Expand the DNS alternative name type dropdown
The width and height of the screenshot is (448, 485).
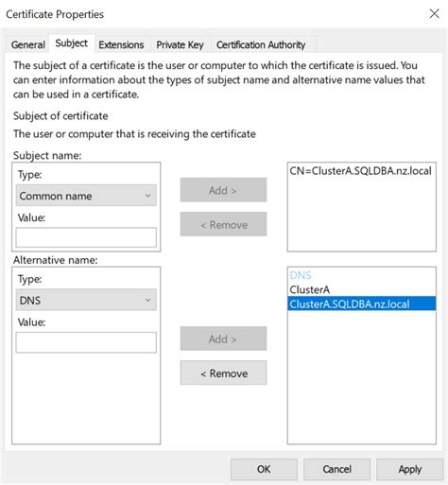[x=86, y=300]
